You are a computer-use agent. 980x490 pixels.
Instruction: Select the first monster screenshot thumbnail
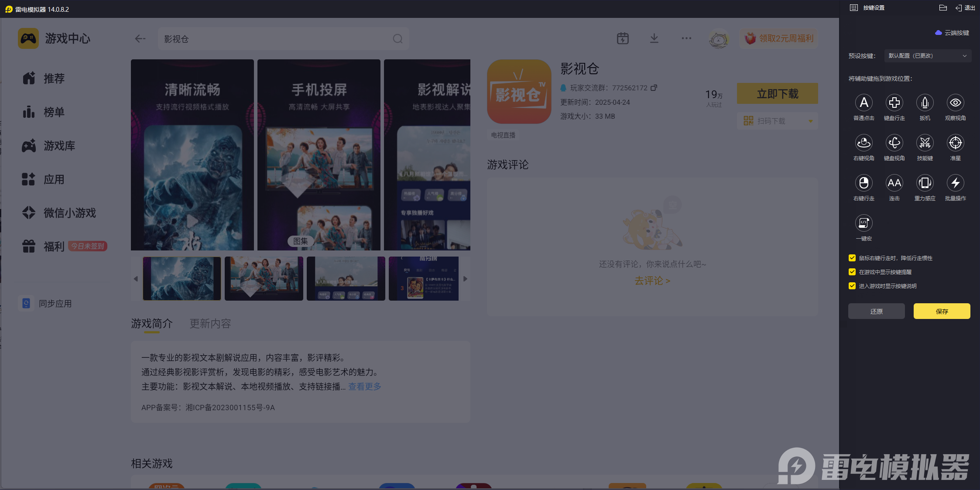click(182, 278)
